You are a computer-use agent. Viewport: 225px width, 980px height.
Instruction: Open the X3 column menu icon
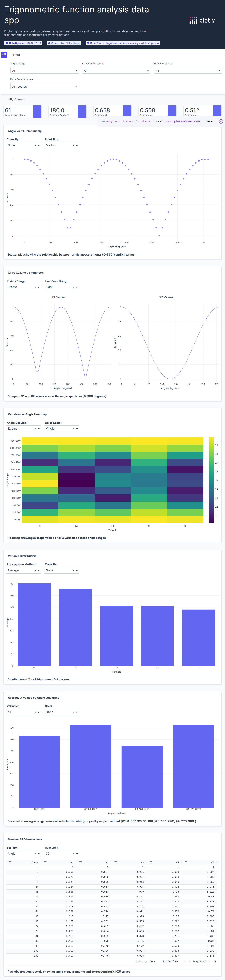(115, 862)
